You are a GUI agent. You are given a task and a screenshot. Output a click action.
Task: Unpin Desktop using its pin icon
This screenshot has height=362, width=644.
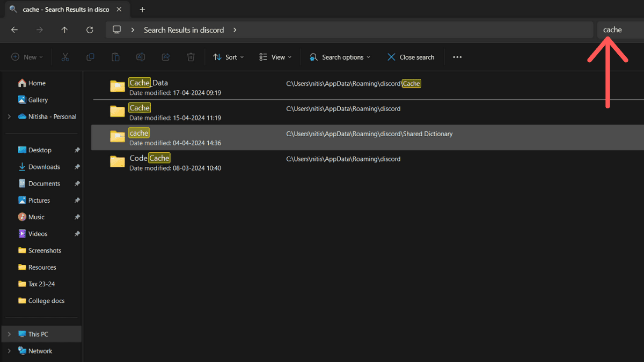(x=77, y=150)
